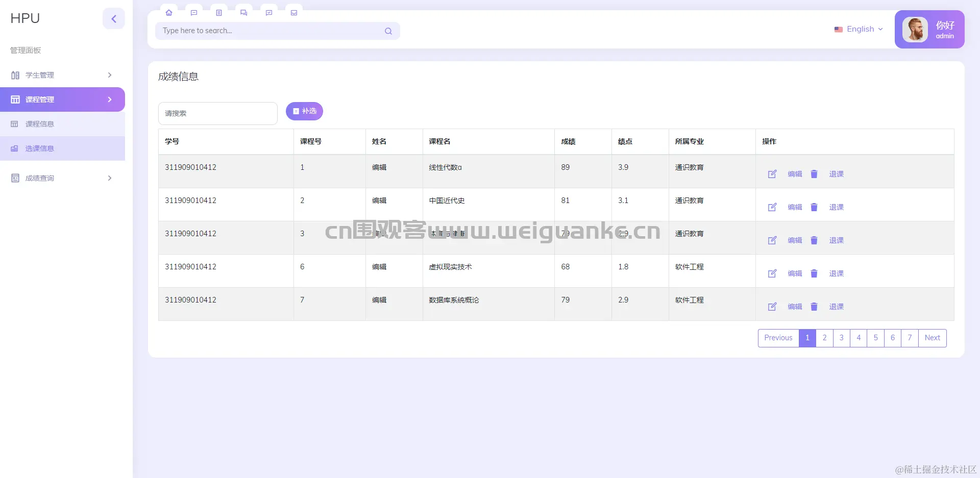Click the HPU logo text
Viewport: 980px width, 478px height.
[25, 18]
